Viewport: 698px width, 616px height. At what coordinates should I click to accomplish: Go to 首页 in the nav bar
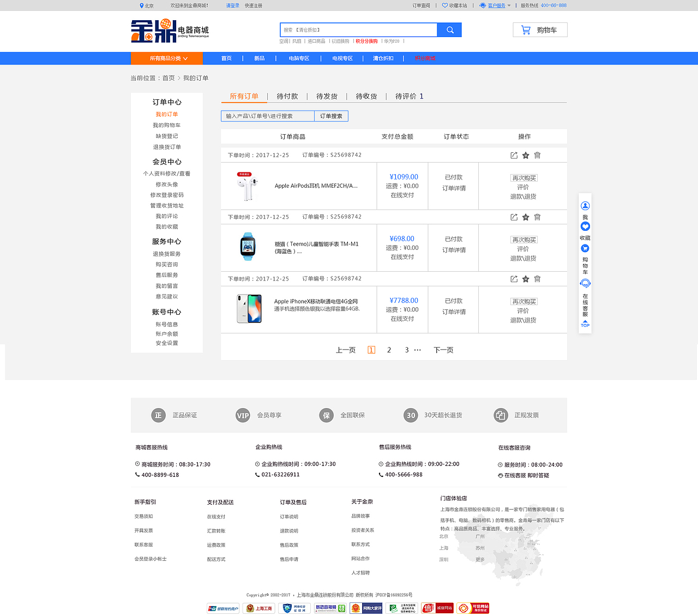pos(226,58)
